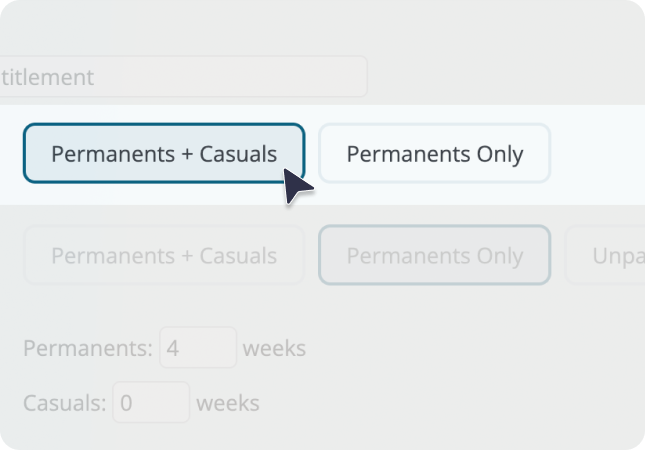The width and height of the screenshot is (645, 450).
Task: Place the cursor in the box containing 4
Action: (198, 348)
